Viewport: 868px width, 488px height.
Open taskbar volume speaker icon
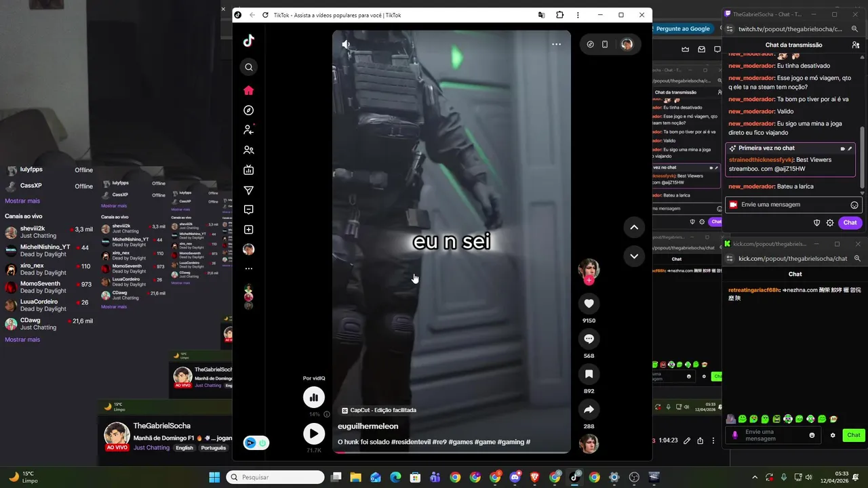[808, 477]
